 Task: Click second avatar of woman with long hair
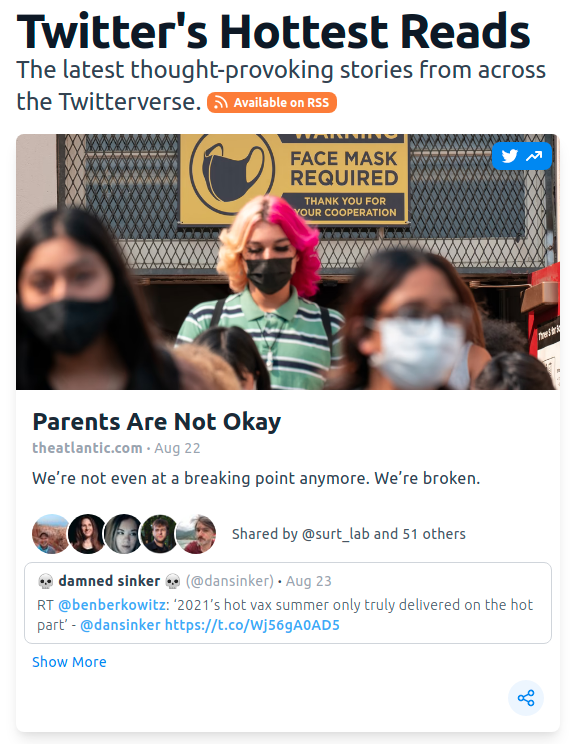[x=87, y=534]
